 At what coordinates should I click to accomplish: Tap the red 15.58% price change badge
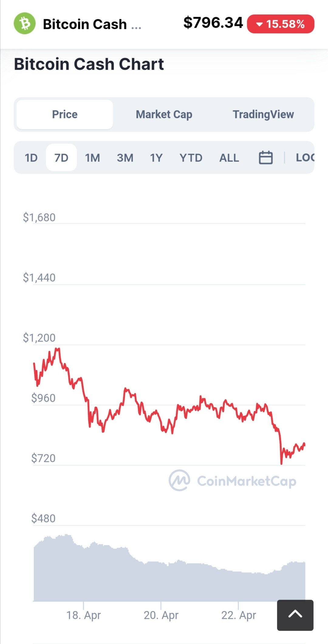281,24
